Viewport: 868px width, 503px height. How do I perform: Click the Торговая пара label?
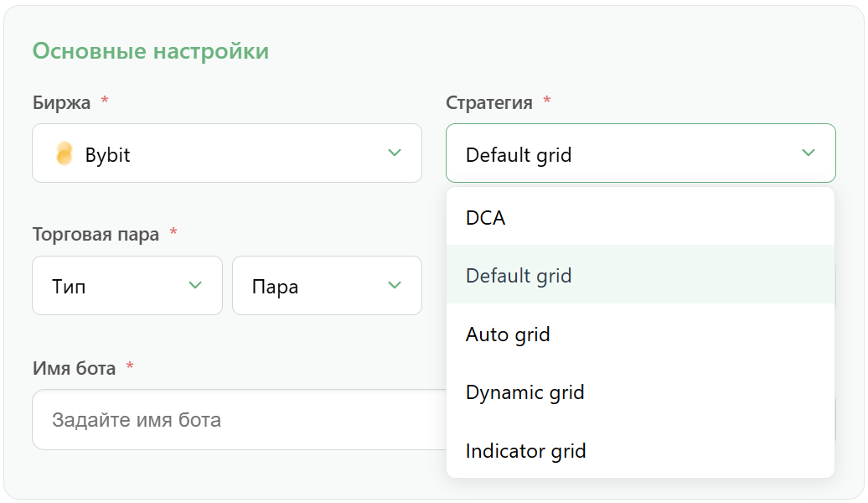[96, 235]
